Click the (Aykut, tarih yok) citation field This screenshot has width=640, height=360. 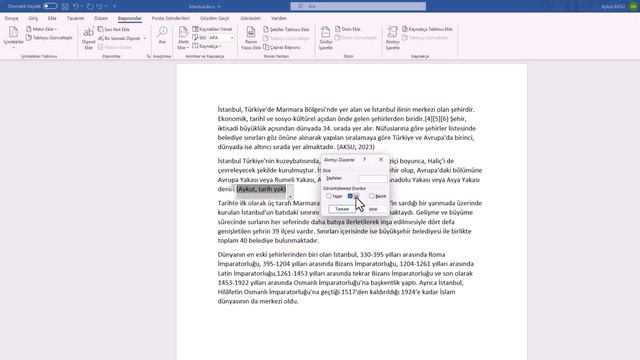coord(261,189)
